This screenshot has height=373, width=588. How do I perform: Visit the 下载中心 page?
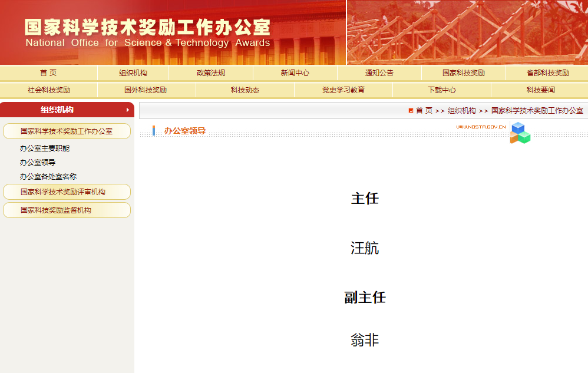click(x=442, y=90)
